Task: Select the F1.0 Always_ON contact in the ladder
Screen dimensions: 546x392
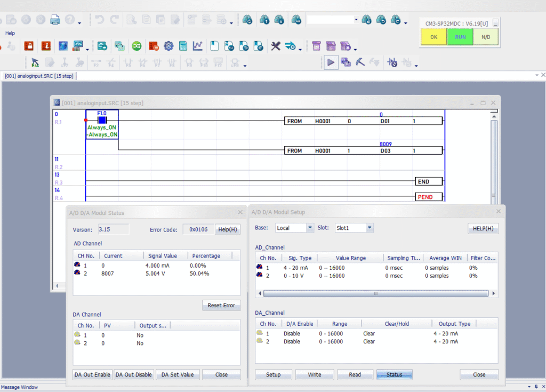Action: [x=102, y=124]
